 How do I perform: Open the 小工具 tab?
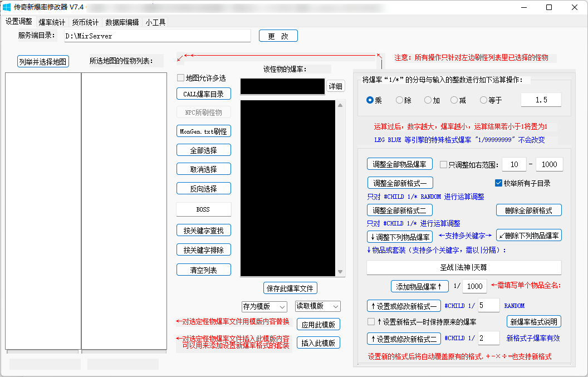155,22
